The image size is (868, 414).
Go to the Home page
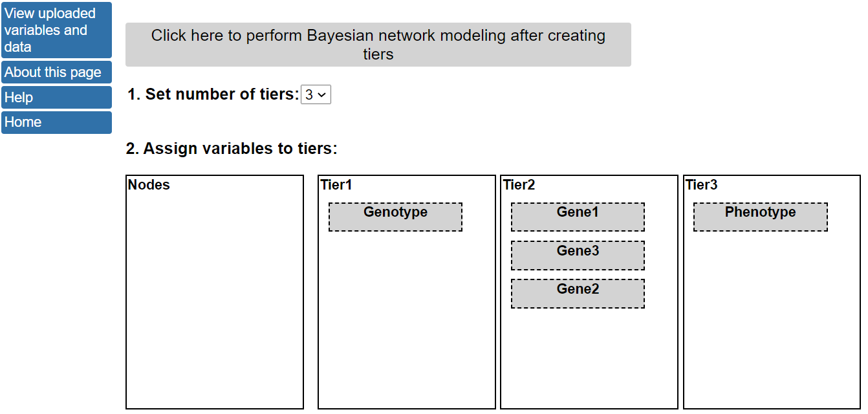coord(56,122)
